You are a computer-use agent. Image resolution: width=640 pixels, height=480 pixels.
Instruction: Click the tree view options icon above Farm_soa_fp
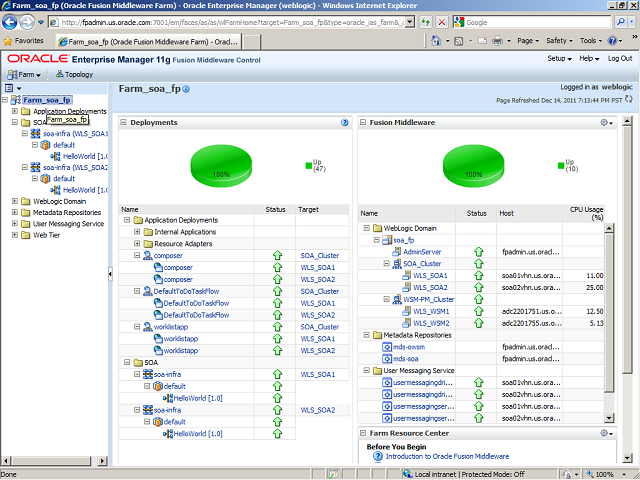[x=8, y=88]
